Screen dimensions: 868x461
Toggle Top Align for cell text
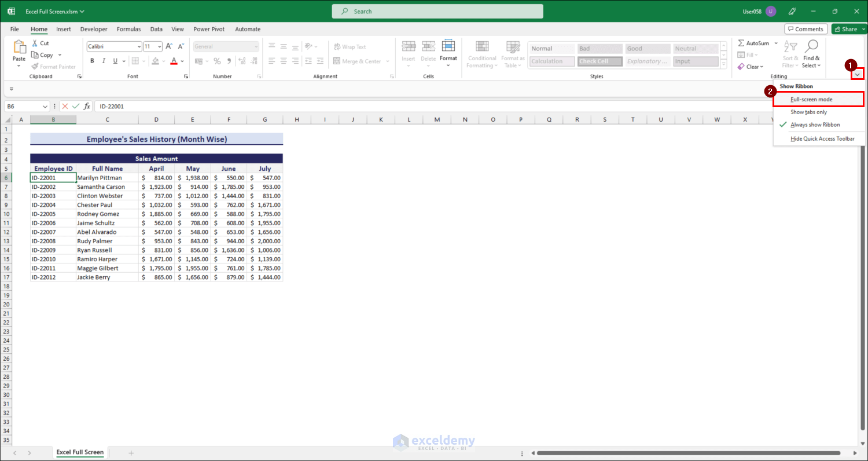(271, 46)
